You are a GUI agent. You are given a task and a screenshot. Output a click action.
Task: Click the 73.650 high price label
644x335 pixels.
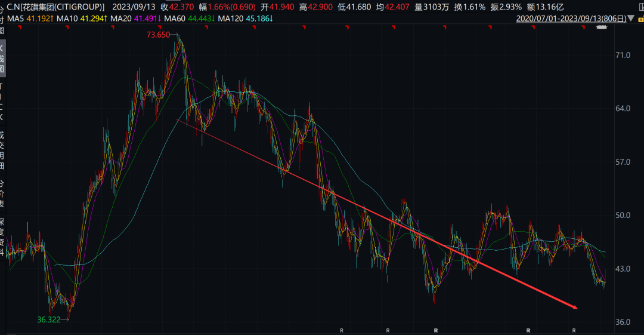point(158,35)
